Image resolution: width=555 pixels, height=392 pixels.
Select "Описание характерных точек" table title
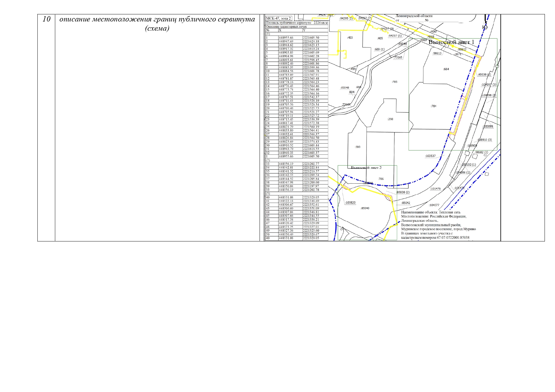[286, 27]
